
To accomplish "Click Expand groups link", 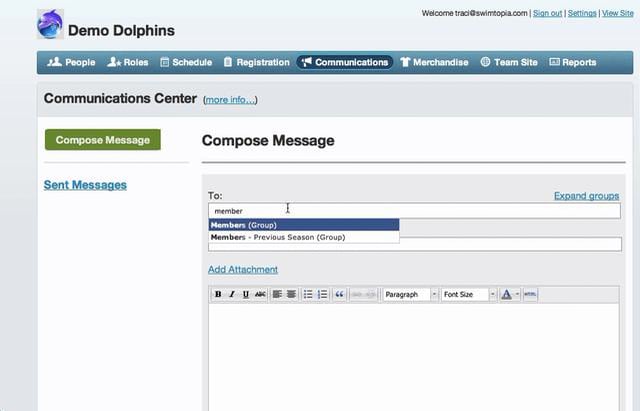I will click(x=586, y=196).
